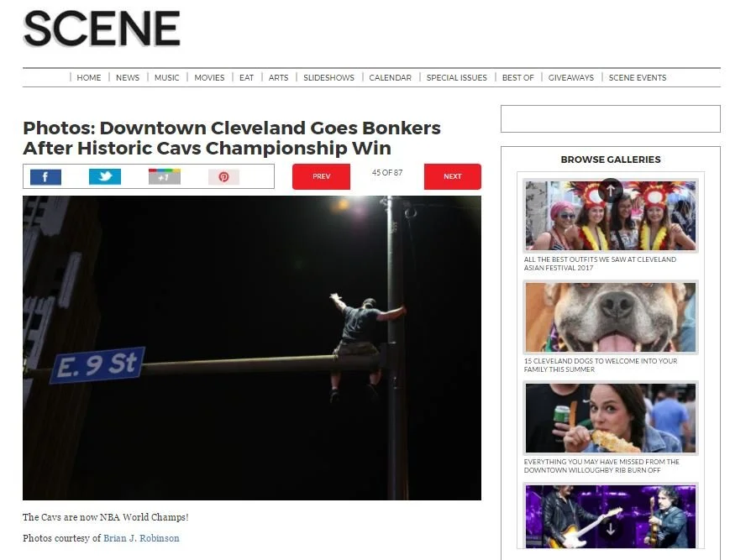730x560 pixels.
Task: Click the Google +1 share icon
Action: click(x=165, y=177)
